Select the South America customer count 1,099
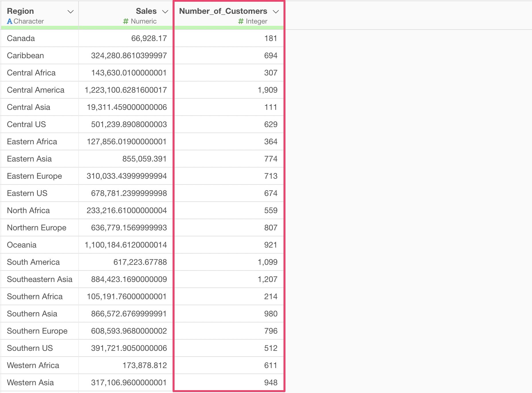The image size is (532, 393). point(267,262)
